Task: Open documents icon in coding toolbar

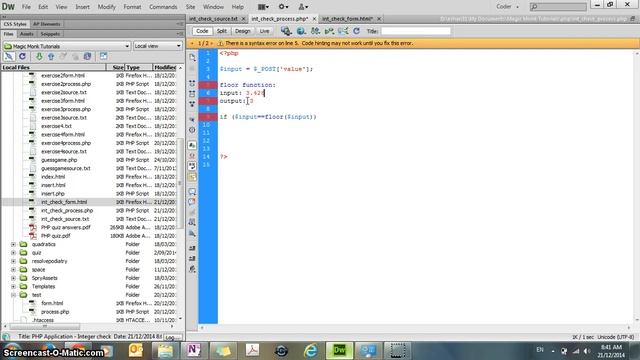Action: coord(192,58)
